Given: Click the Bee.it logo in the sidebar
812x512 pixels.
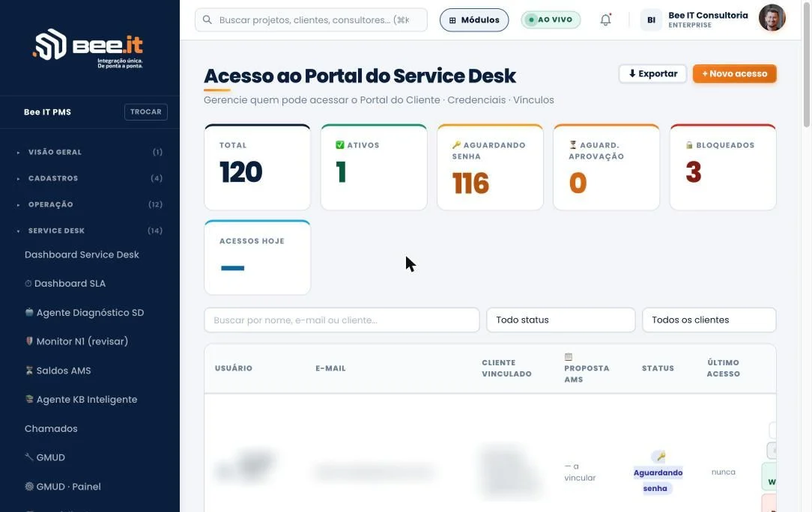Looking at the screenshot, I should point(88,48).
